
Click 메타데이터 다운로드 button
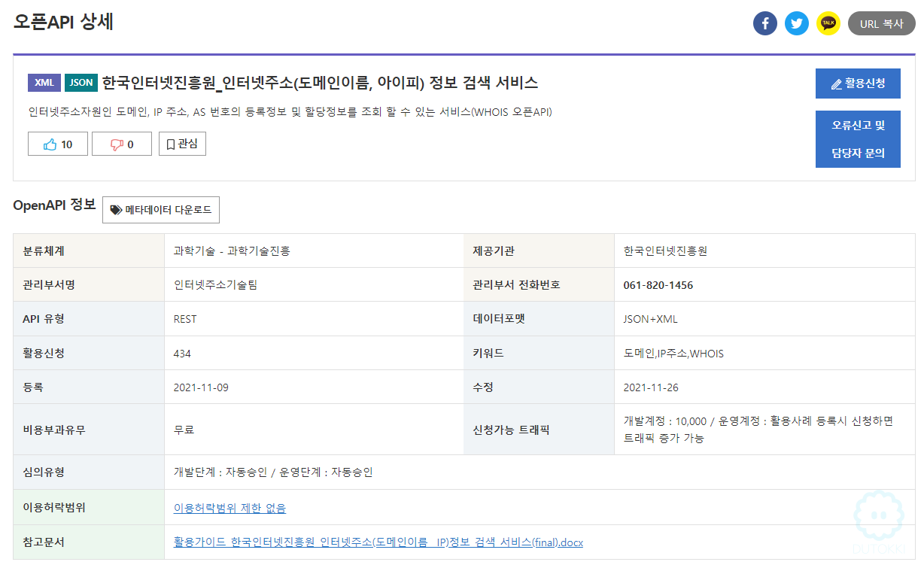pyautogui.click(x=161, y=210)
